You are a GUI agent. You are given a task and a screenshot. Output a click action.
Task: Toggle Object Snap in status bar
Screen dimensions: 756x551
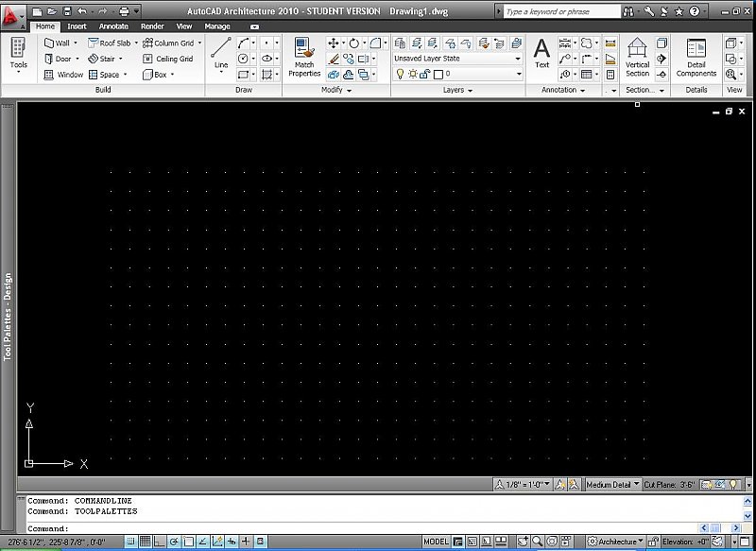tap(188, 541)
